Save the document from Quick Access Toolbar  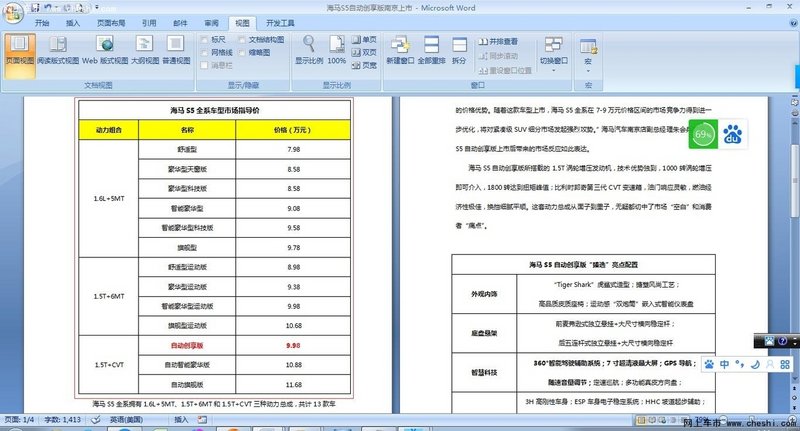click(36, 8)
